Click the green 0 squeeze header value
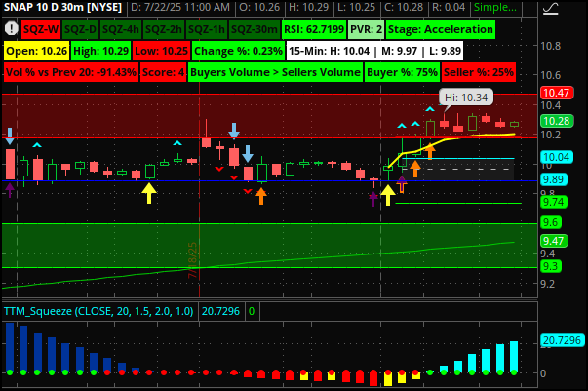The width and height of the screenshot is (588, 391). tap(252, 311)
